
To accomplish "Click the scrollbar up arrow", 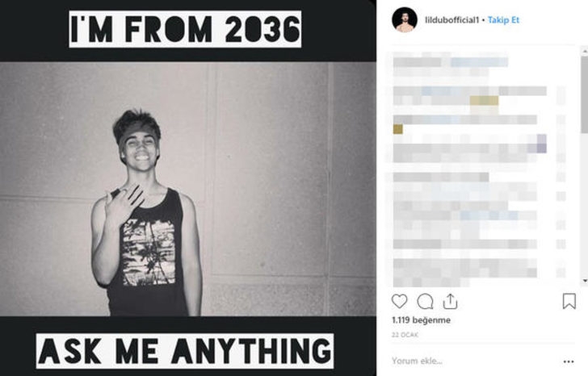I will tap(584, 52).
